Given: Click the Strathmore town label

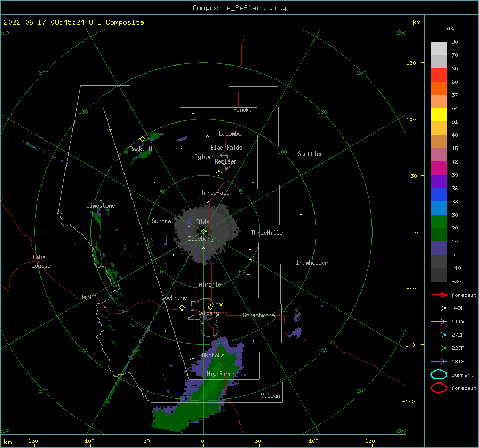Looking at the screenshot, I should (x=259, y=315).
